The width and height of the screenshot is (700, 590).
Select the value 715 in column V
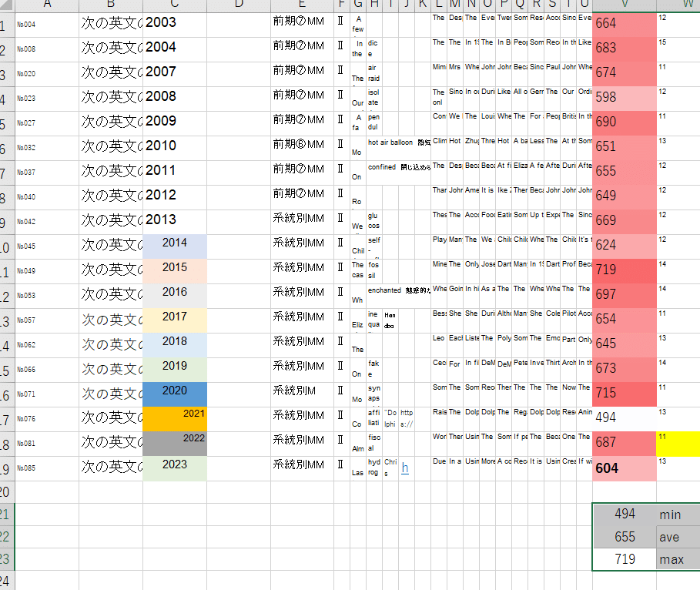(x=624, y=394)
